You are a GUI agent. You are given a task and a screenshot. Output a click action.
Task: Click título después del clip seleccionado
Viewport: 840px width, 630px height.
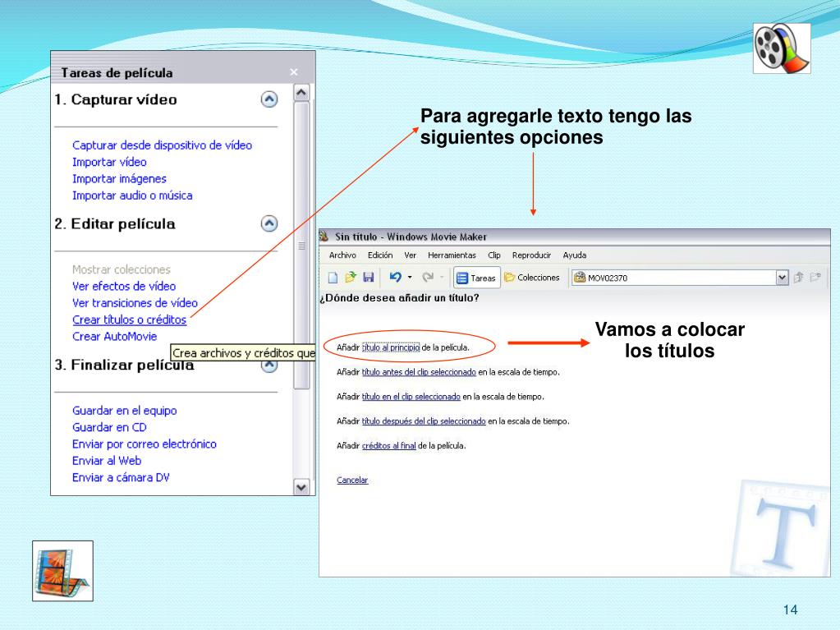coord(424,421)
